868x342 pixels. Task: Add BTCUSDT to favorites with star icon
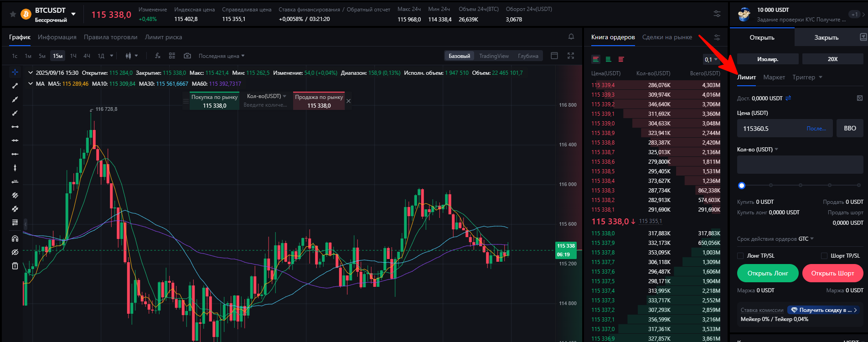click(x=13, y=14)
